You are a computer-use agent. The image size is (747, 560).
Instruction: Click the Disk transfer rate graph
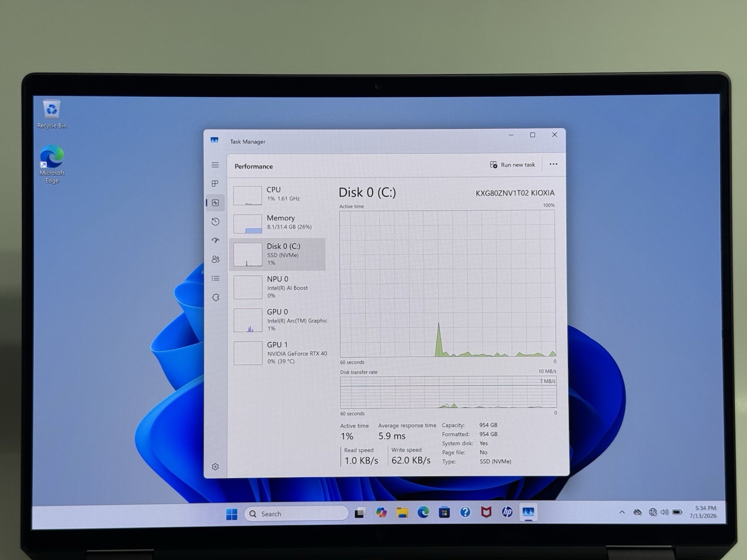(x=448, y=392)
